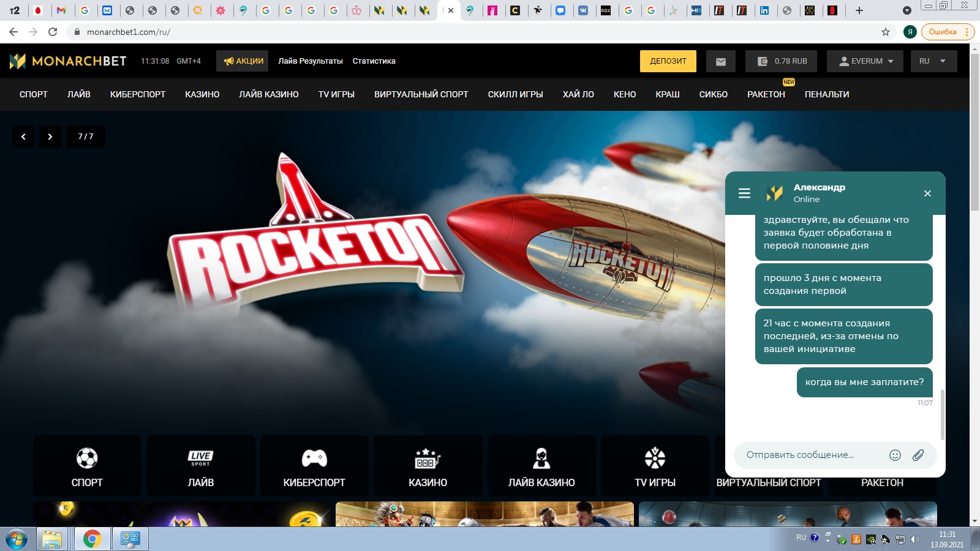Click chat message "когда вы мне заплатите?"
This screenshot has height=551, width=980.
(865, 382)
